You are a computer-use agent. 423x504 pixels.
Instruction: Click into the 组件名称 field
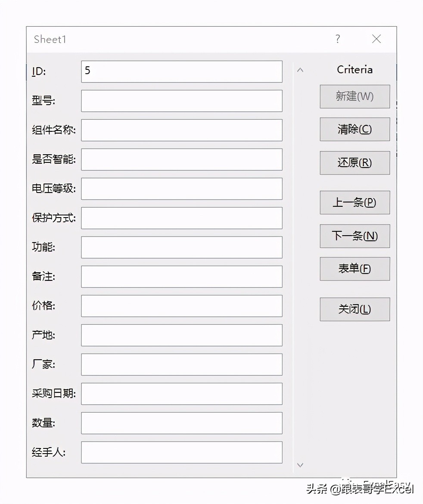point(181,130)
